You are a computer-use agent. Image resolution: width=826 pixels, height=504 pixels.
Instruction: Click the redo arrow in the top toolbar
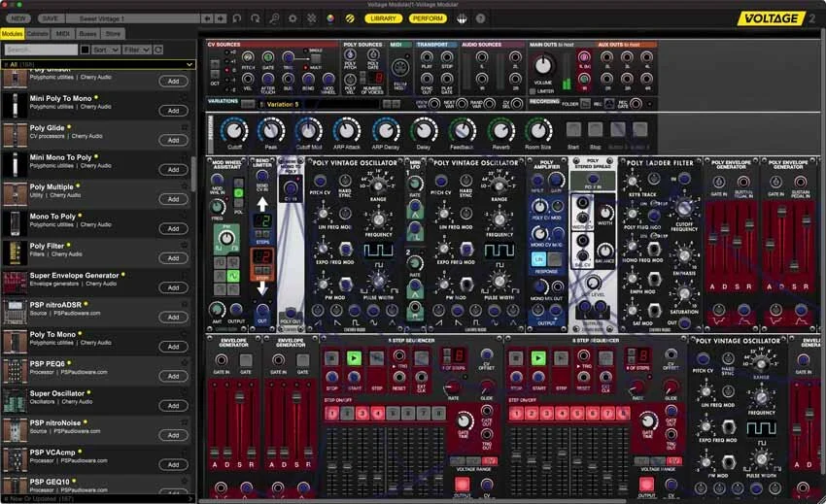[256, 18]
